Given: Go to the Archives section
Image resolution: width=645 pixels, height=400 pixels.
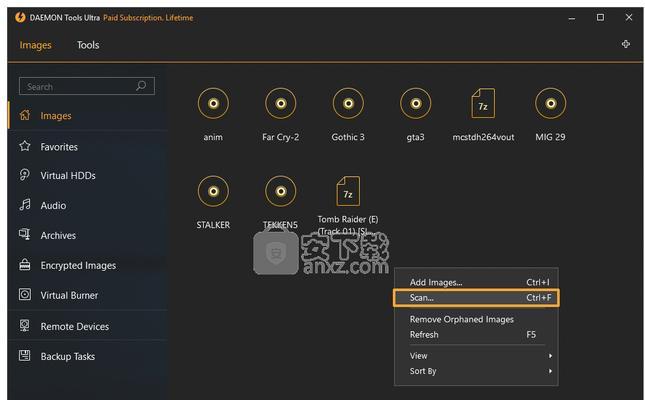Looking at the screenshot, I should (58, 235).
